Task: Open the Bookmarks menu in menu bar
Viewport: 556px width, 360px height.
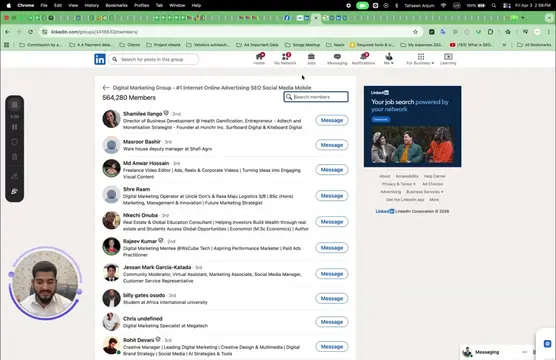Action: pyautogui.click(x=116, y=5)
